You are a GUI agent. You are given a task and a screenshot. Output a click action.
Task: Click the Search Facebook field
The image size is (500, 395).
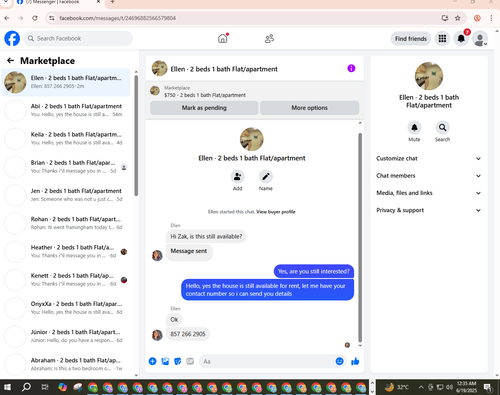(78, 38)
